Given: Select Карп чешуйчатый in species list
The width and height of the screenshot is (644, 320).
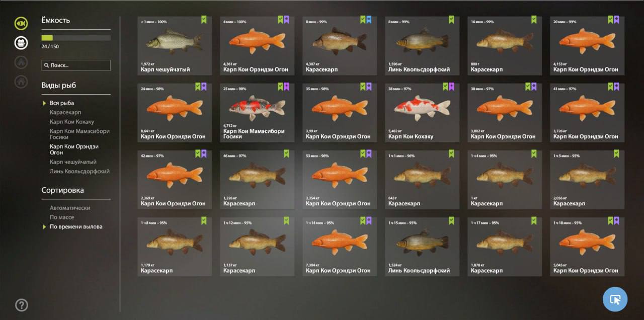Looking at the screenshot, I should pyautogui.click(x=73, y=162).
